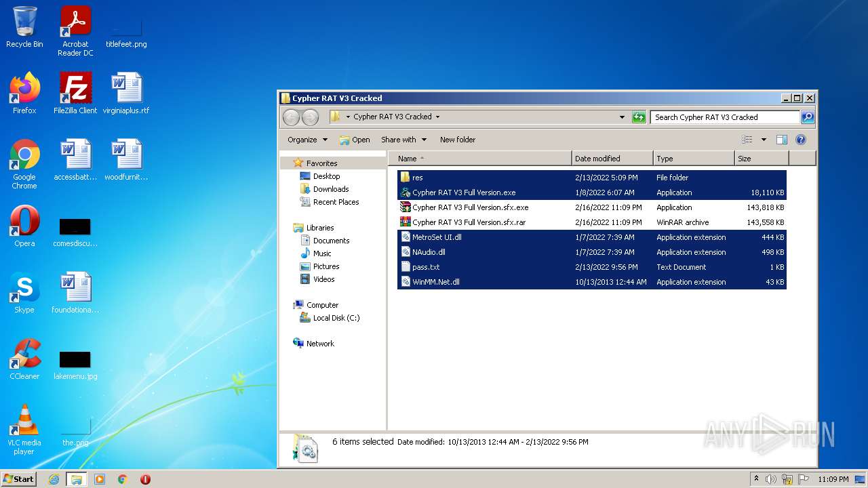868x488 pixels.
Task: Click the change view icon
Action: click(747, 140)
